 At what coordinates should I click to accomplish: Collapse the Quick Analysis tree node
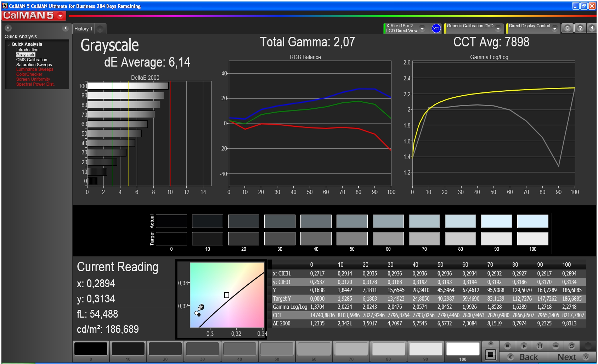click(9, 44)
